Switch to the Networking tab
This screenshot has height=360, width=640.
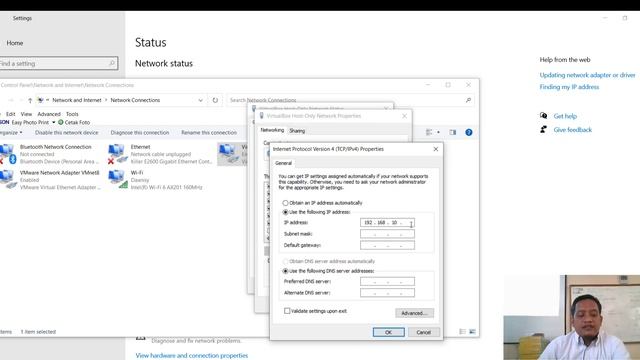click(x=272, y=130)
